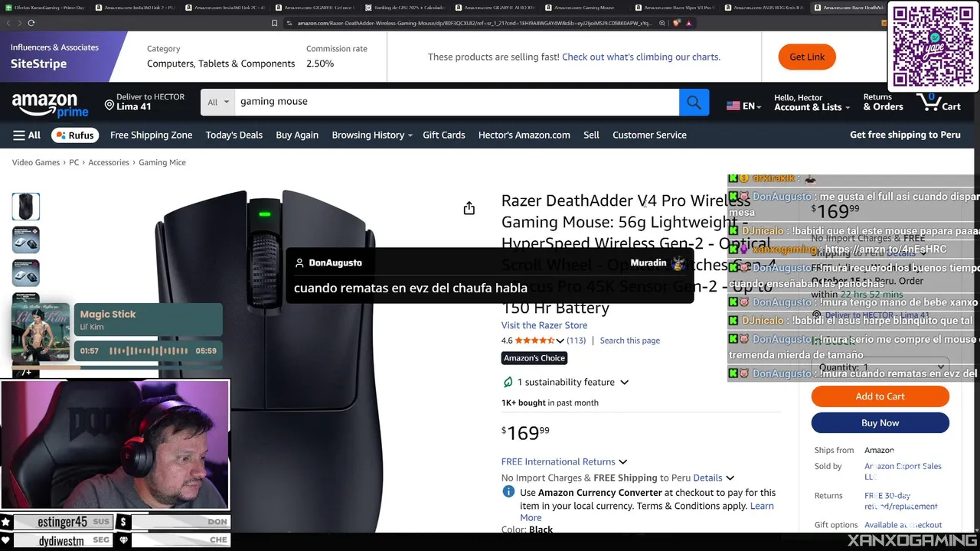This screenshot has height=551, width=980.
Task: Expand sustainability feature chevron
Action: pyautogui.click(x=624, y=383)
